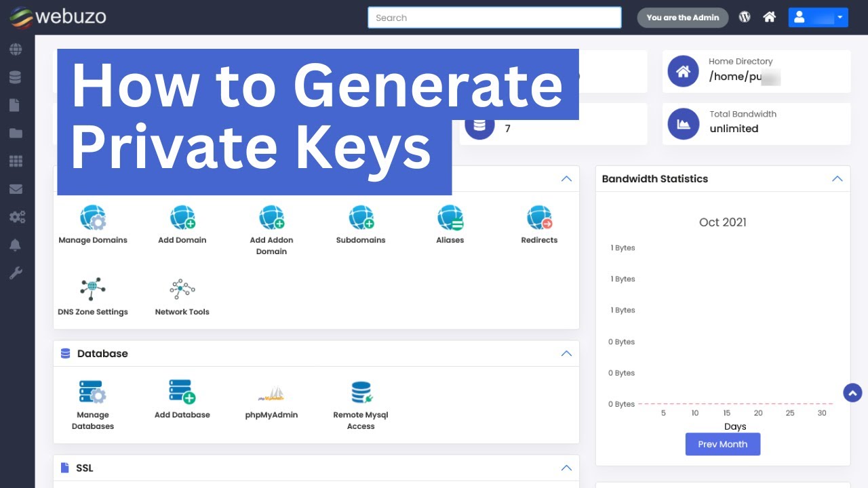Open Remote Mysql Access
This screenshot has height=488, width=868.
(x=361, y=392)
